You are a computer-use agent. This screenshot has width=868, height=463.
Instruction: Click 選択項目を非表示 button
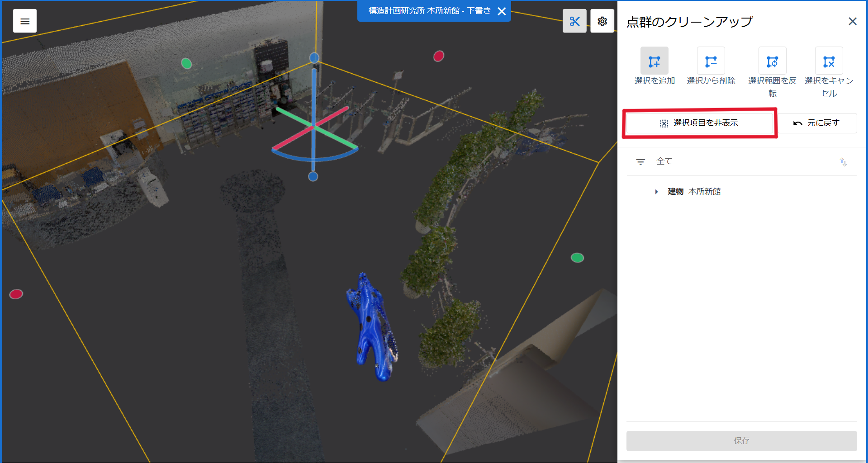click(x=699, y=123)
